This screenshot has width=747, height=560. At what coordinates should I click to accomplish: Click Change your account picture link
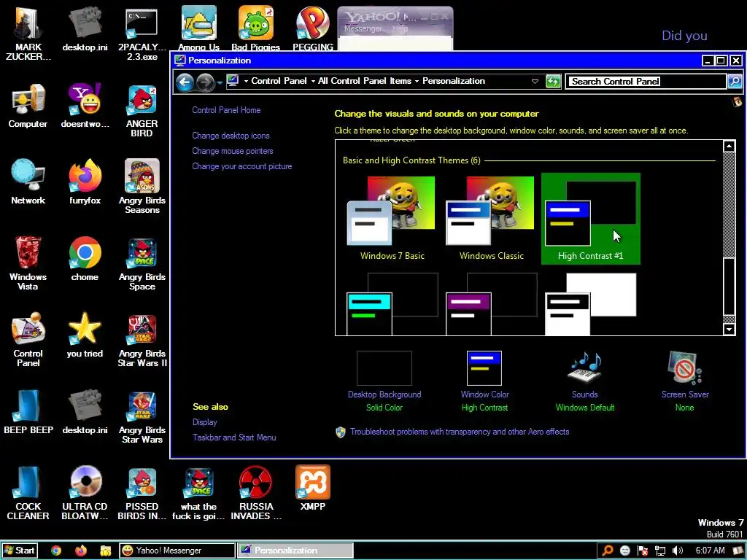pyautogui.click(x=242, y=166)
